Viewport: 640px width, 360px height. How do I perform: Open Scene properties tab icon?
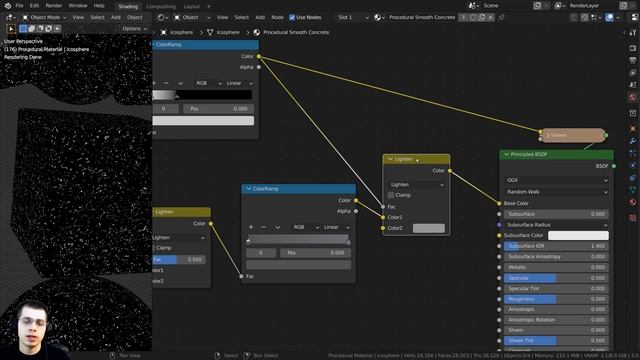[633, 85]
